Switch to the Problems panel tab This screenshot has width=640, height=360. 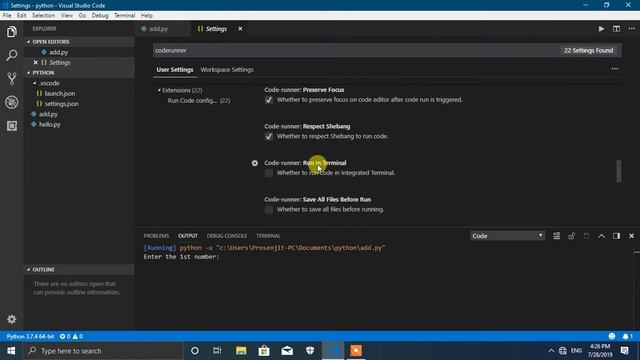click(156, 236)
